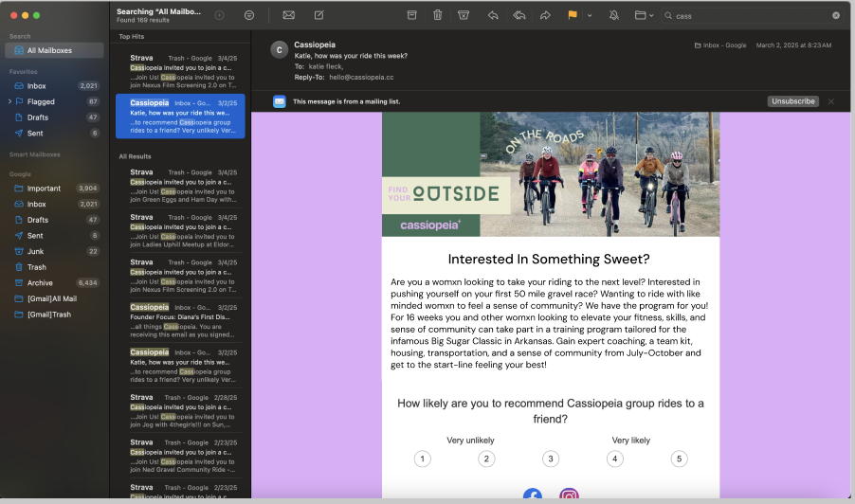
Task: Select rating 3 in survey
Action: (551, 459)
